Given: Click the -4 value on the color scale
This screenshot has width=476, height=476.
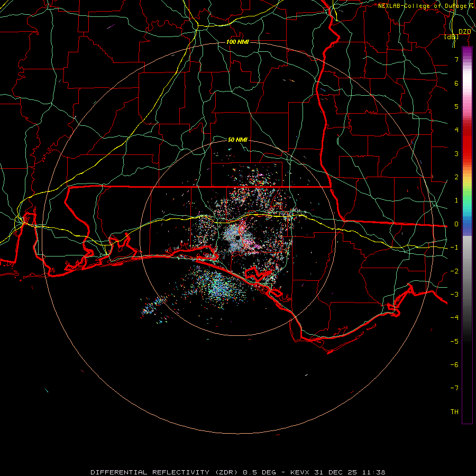Looking at the screenshot, I should point(454,318).
